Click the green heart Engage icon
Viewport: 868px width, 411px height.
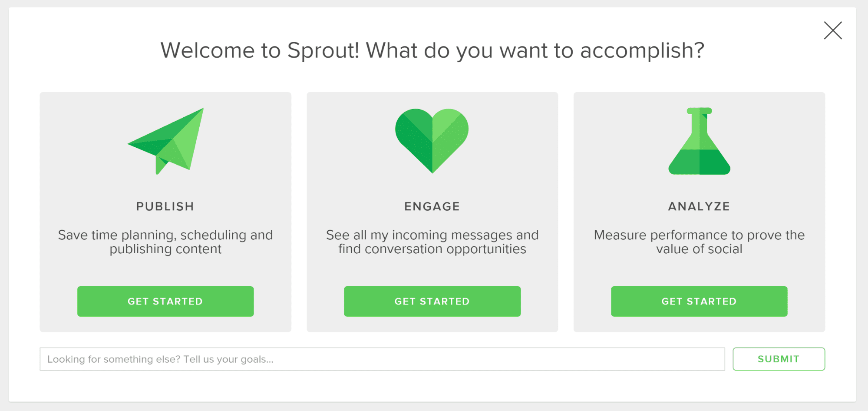[432, 140]
